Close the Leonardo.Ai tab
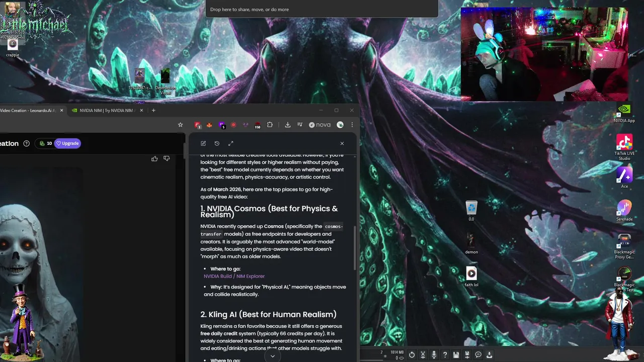This screenshot has width=644, height=362. click(62, 110)
